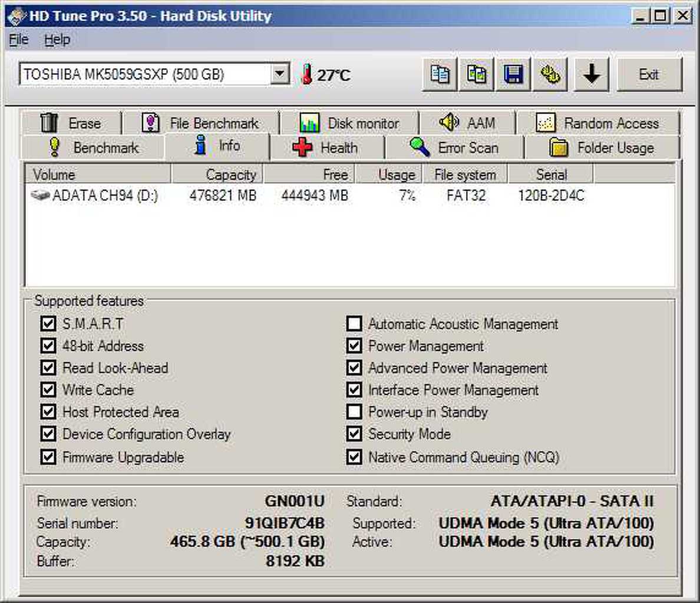
Task: Toggle the Security Mode checkbox
Action: [x=355, y=434]
